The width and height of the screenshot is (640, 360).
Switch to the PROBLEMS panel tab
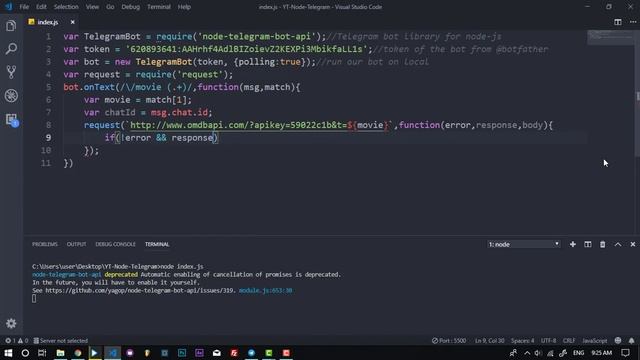45,244
